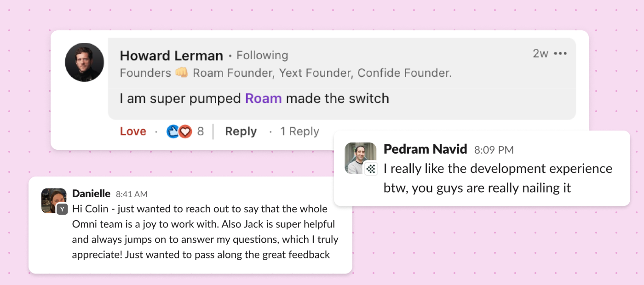Image resolution: width=644 pixels, height=285 pixels.
Task: Expand the 1 Reply thread
Action: pos(299,131)
